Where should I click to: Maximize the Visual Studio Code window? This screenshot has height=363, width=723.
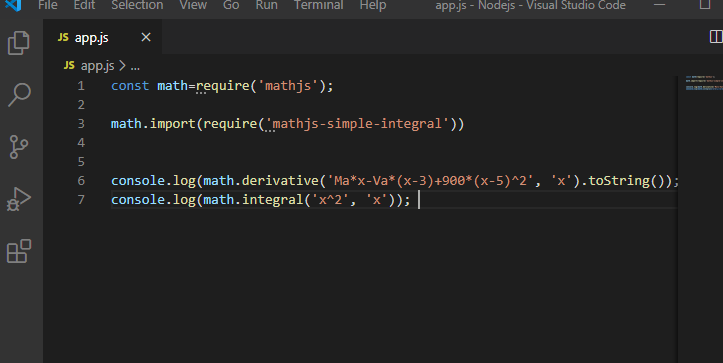[x=705, y=5]
